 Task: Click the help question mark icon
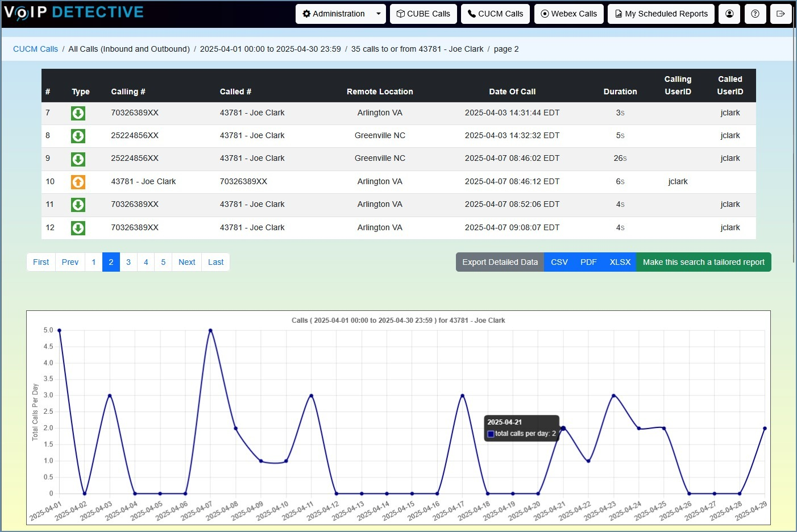755,14
